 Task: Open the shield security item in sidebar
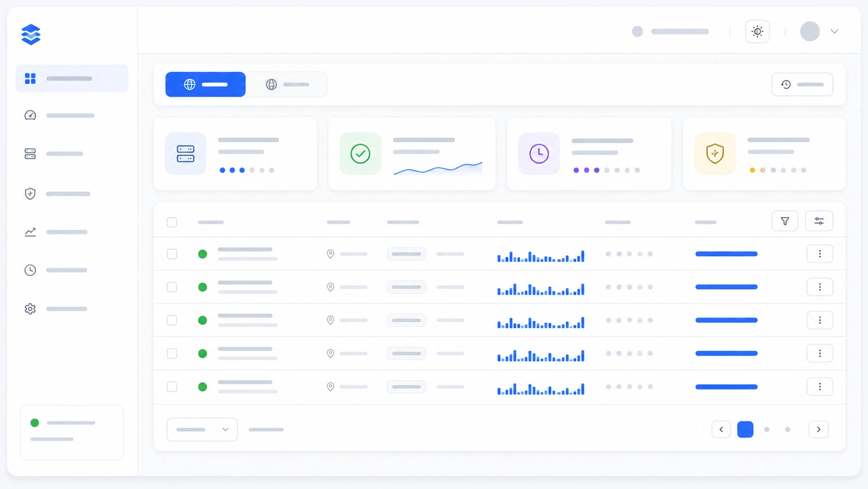click(x=72, y=194)
